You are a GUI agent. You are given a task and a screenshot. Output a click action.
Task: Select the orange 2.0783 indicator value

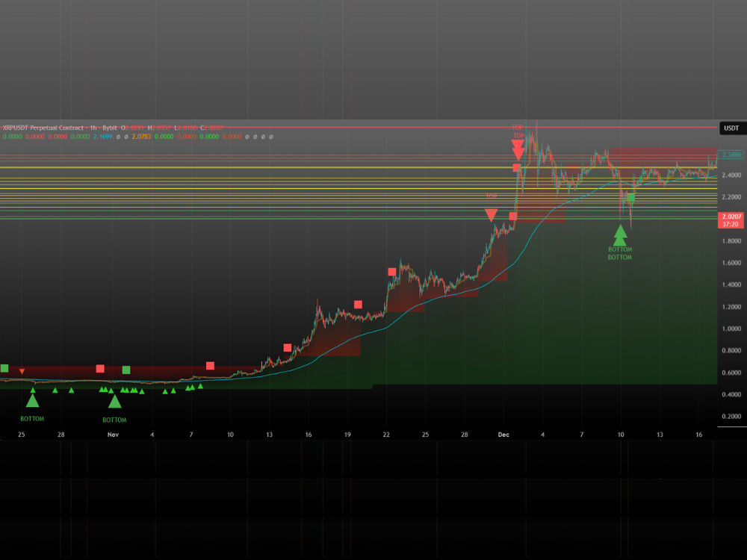point(141,137)
